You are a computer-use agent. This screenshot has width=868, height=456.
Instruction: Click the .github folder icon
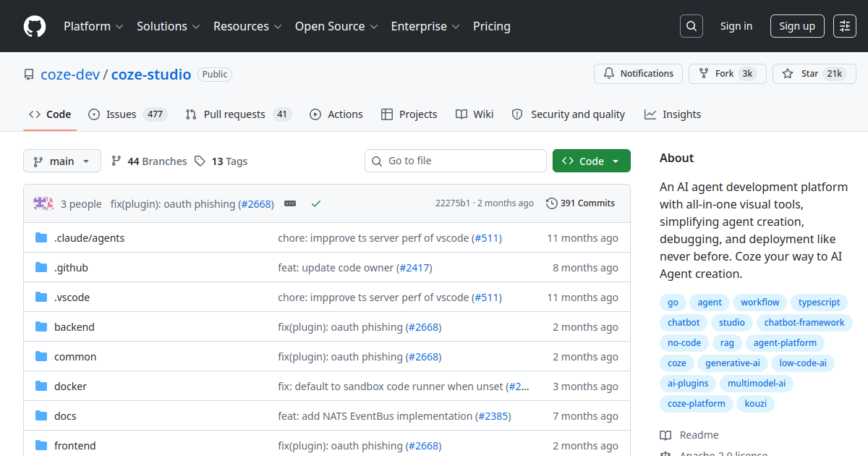(x=41, y=268)
